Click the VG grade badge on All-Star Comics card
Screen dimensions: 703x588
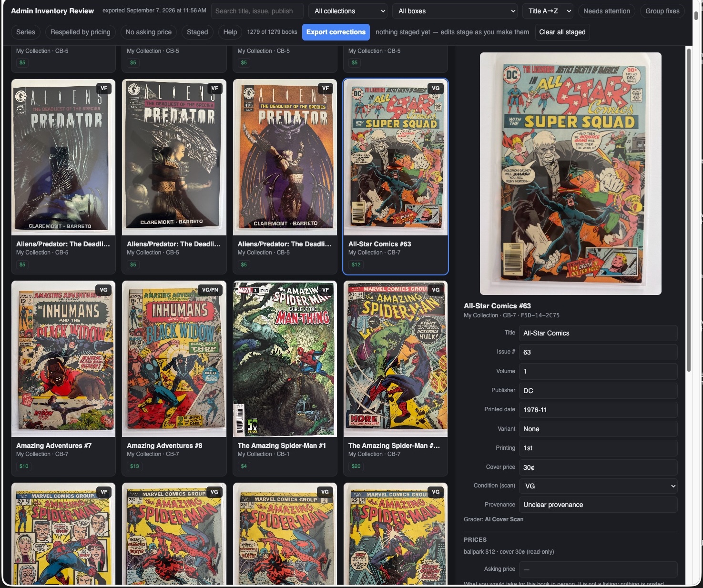click(436, 88)
